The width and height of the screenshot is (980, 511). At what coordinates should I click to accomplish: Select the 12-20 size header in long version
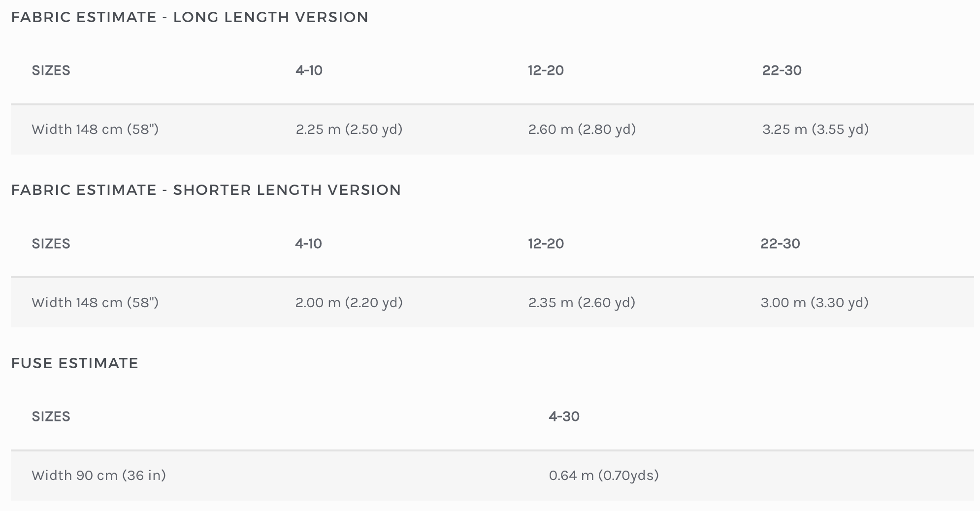pyautogui.click(x=546, y=70)
